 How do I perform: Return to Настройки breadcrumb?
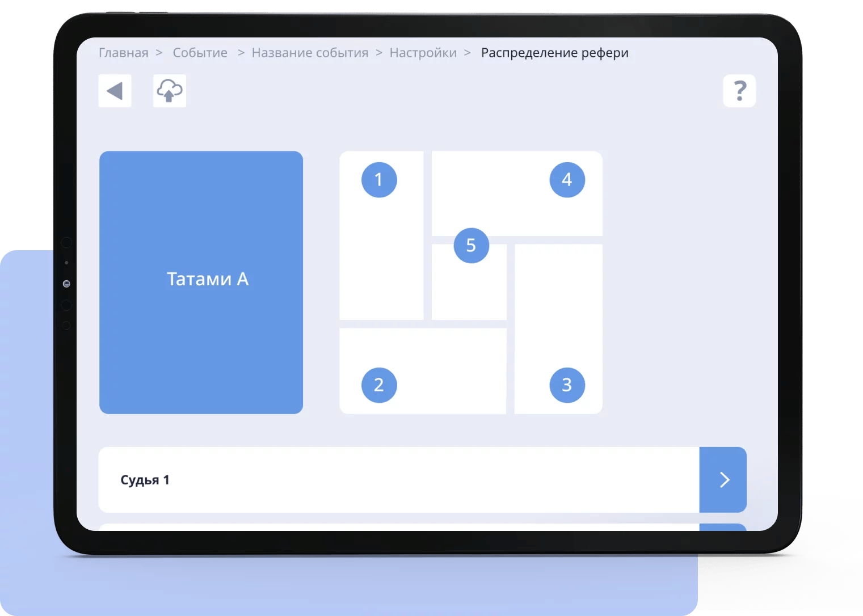(x=423, y=53)
